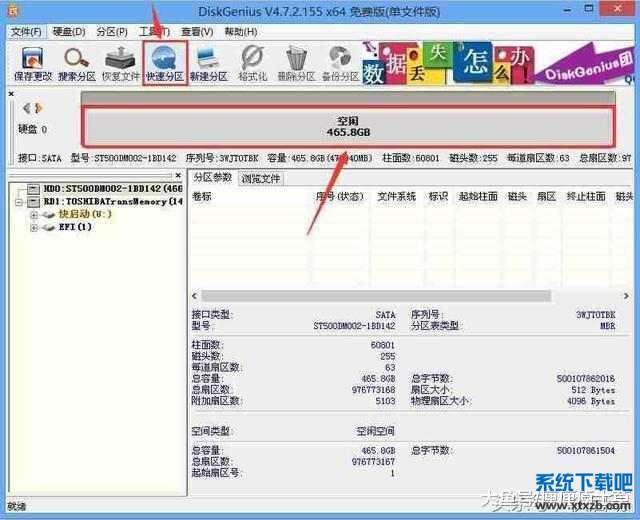Viewport: 640px width, 520px height.
Task: Close the disk map panel with X
Action: [12, 94]
